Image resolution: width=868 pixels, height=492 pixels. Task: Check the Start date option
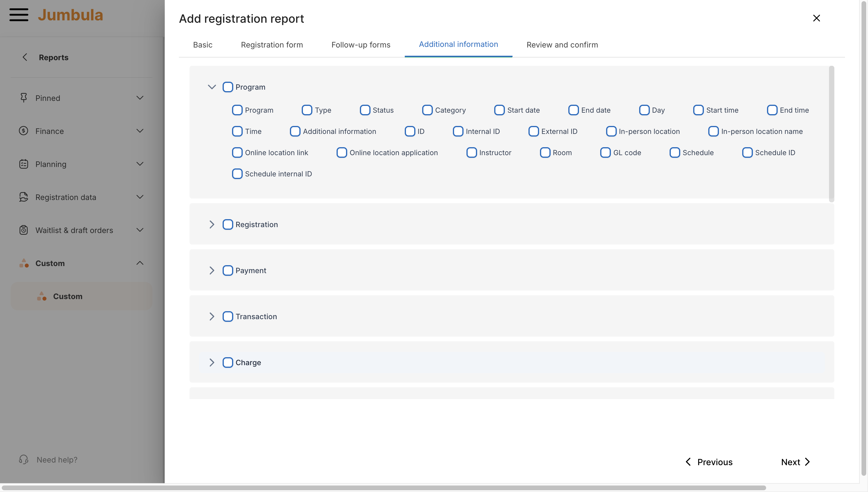tap(500, 110)
